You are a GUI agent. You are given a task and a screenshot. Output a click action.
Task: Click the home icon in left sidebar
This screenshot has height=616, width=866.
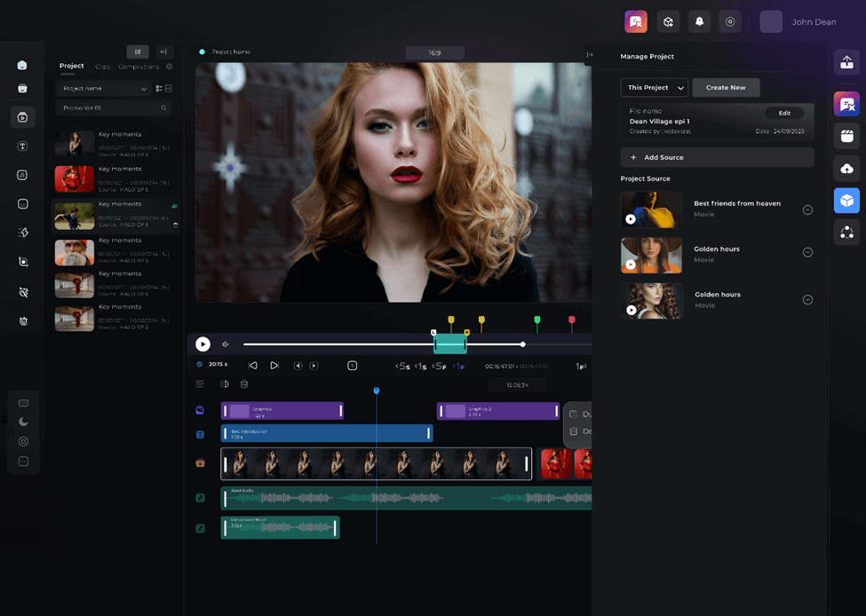click(22, 65)
